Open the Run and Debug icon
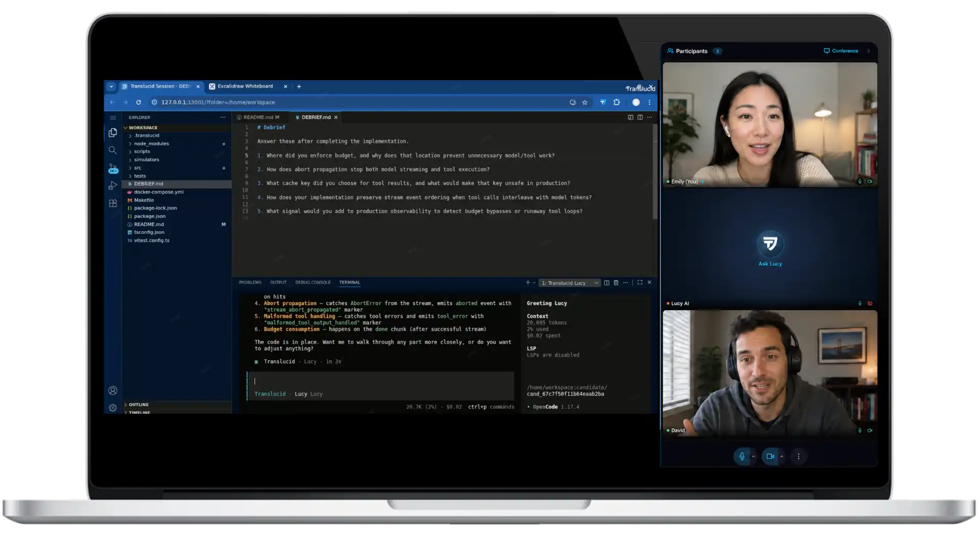 click(113, 185)
